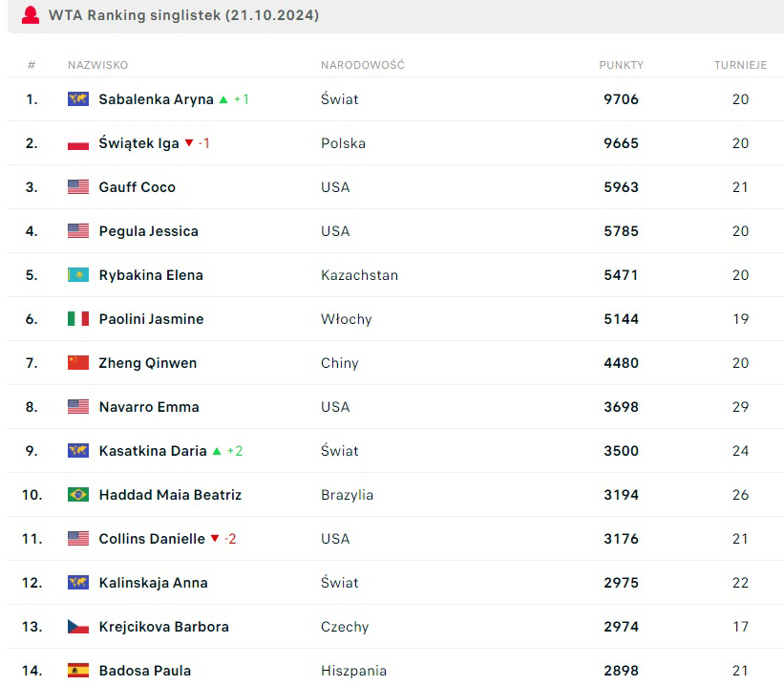
Task: Click the red down arrow next to Collins Danielle
Action: [215, 539]
